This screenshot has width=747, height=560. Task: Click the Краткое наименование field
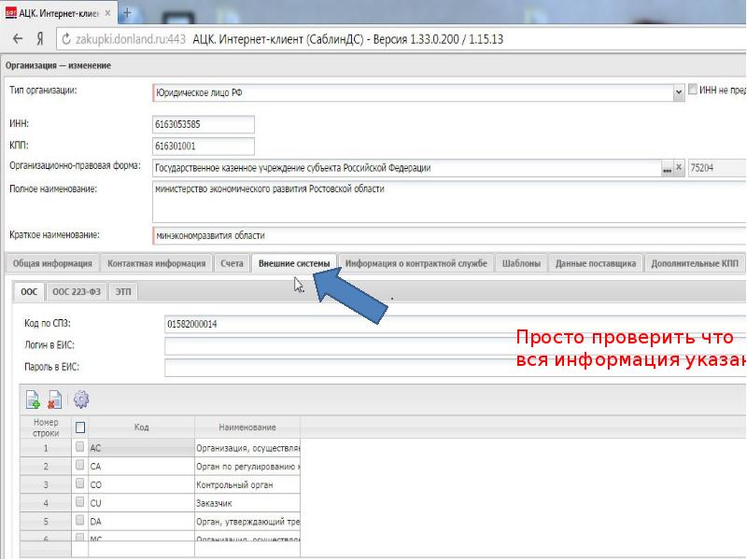(x=449, y=235)
